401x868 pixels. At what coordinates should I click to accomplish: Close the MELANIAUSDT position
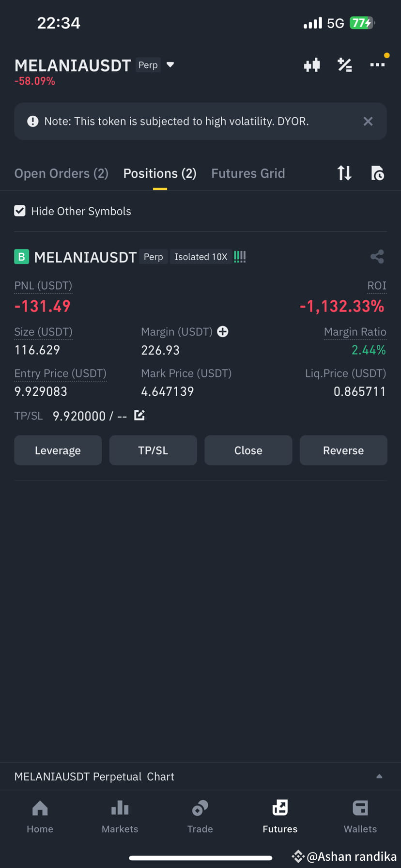pyautogui.click(x=248, y=450)
